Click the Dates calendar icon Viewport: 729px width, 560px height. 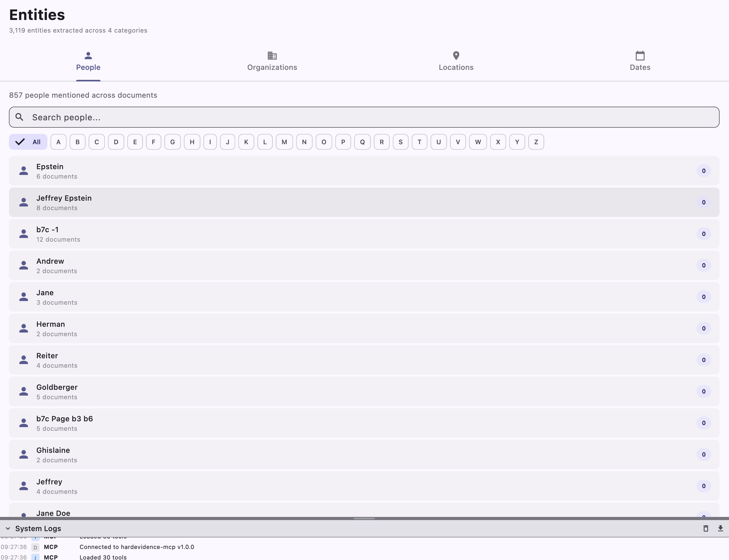pyautogui.click(x=640, y=55)
